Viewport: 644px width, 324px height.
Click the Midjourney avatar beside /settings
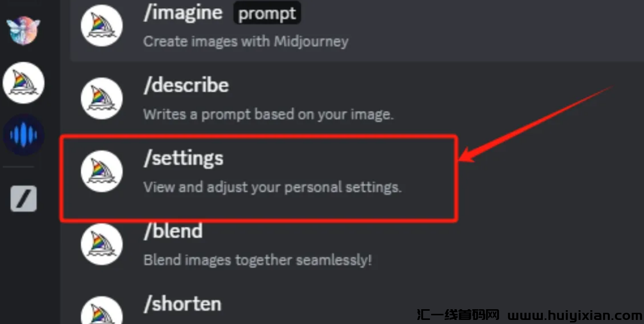pos(102,171)
